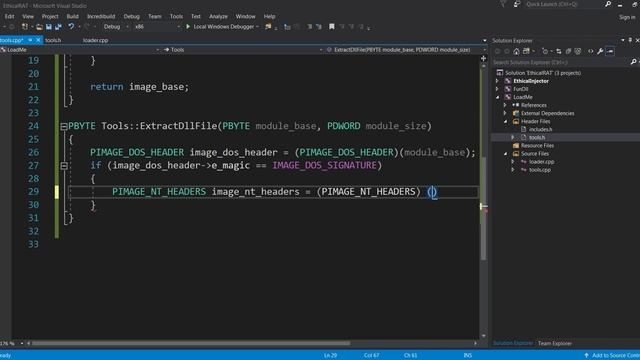Click the Search Solution Explorer input field
This screenshot has width=640, height=360.
[x=560, y=62]
